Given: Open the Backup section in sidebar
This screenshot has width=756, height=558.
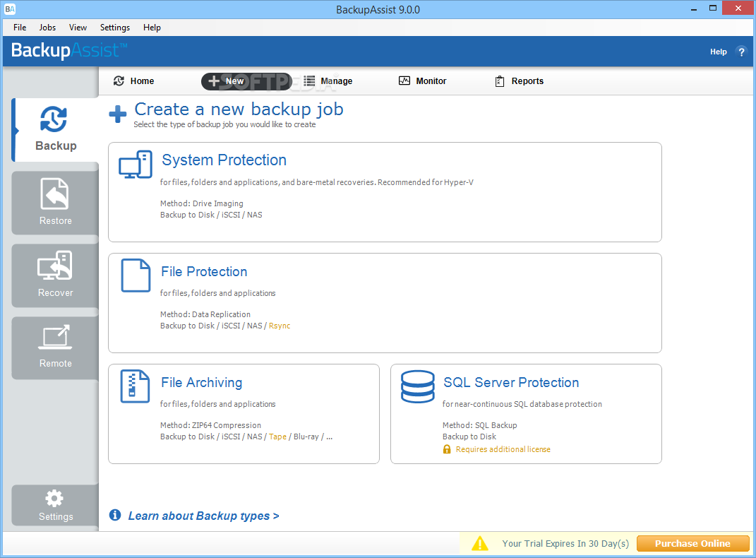Looking at the screenshot, I should [56, 130].
